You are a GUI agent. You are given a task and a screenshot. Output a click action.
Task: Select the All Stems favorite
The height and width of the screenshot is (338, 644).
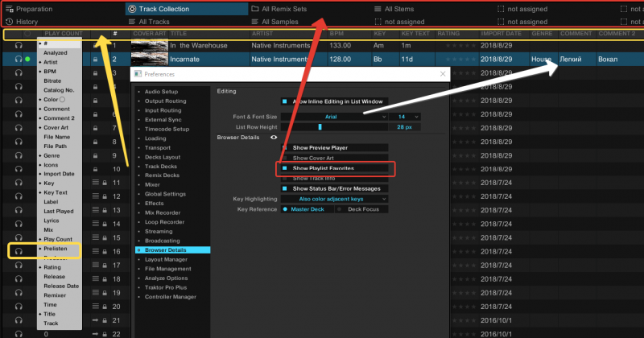point(399,9)
